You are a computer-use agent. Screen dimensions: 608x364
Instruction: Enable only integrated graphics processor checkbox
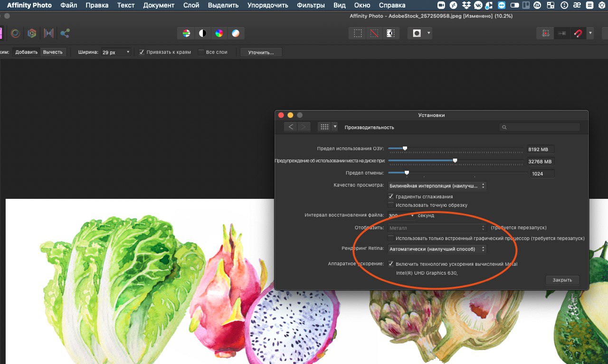pyautogui.click(x=391, y=238)
